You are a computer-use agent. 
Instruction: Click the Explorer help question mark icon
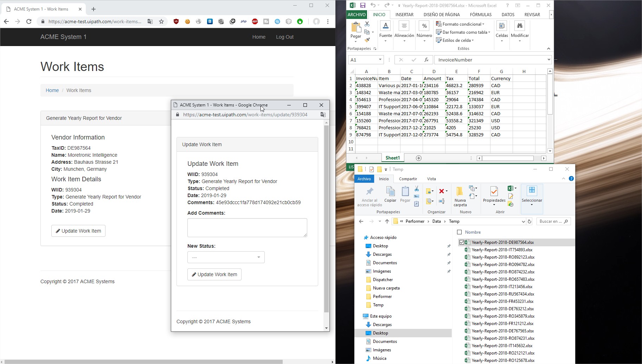coord(571,178)
